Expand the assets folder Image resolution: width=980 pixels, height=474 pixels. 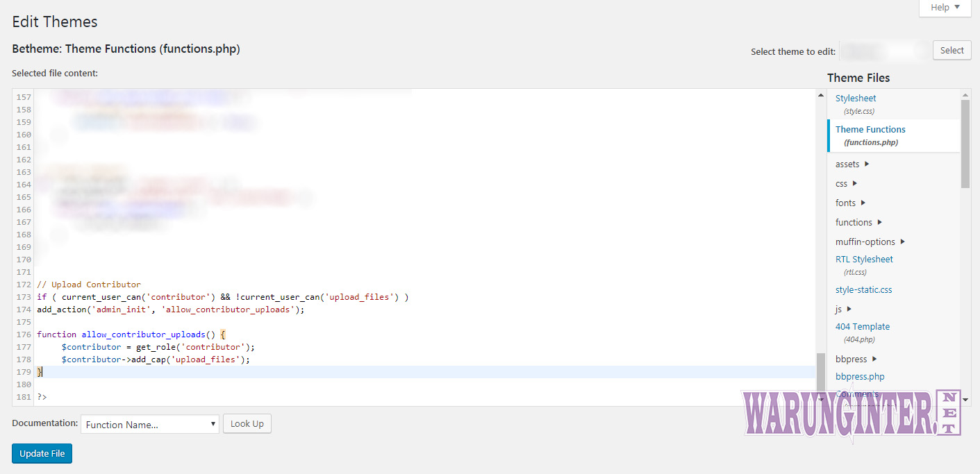click(852, 164)
